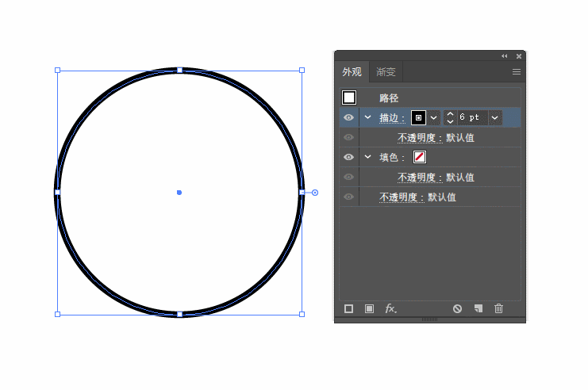The image size is (588, 390).
Task: Click the right-middle anchor handle
Action: pyautogui.click(x=302, y=192)
